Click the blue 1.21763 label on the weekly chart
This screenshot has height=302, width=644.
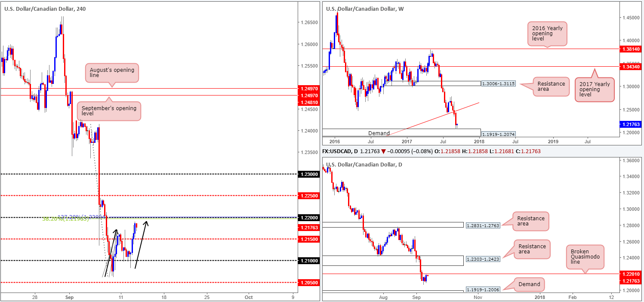tap(631, 125)
